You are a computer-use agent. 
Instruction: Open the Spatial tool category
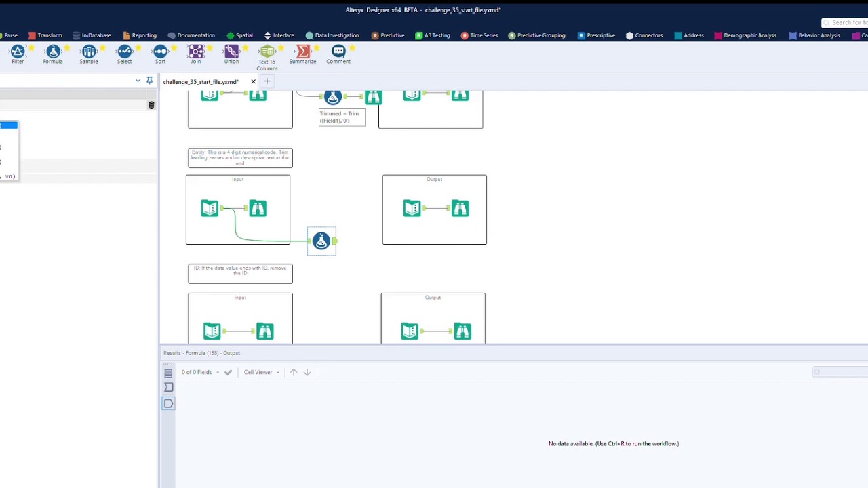240,35
